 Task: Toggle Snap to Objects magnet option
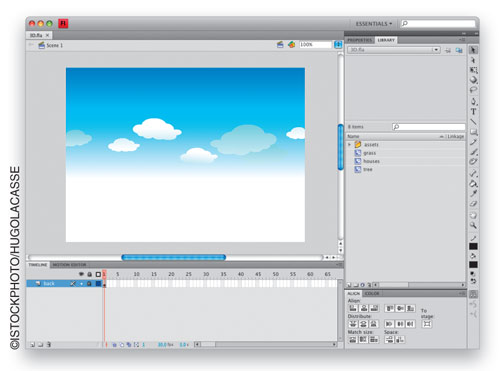coord(473,294)
